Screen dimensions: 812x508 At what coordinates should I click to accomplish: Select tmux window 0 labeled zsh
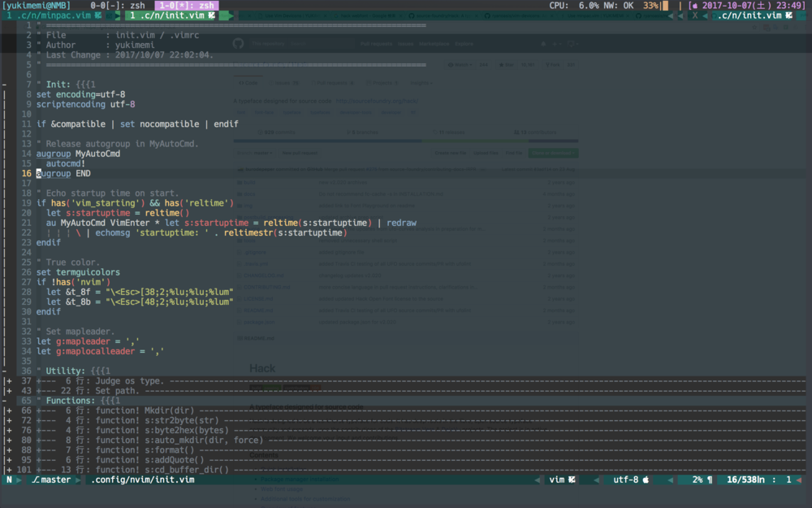coord(119,5)
